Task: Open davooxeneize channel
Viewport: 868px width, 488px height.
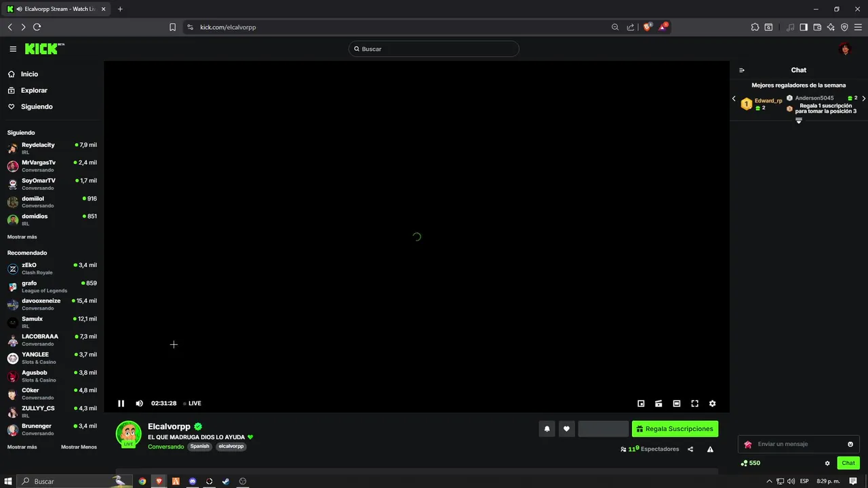Action: coord(52,304)
